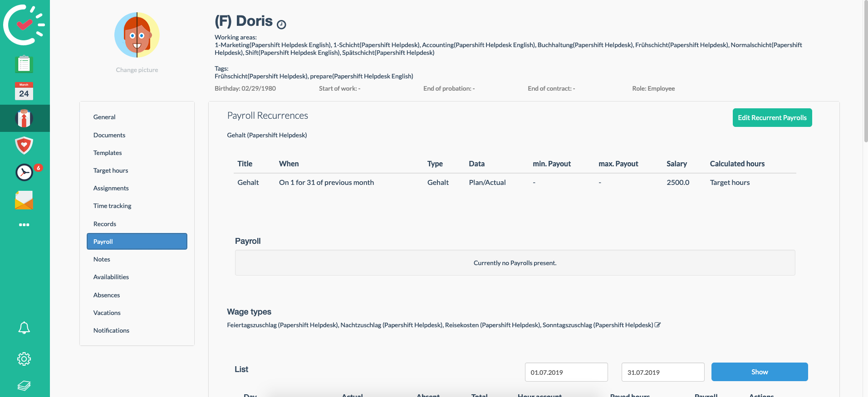Open the Time tracking section
868x397 pixels.
pyautogui.click(x=137, y=206)
